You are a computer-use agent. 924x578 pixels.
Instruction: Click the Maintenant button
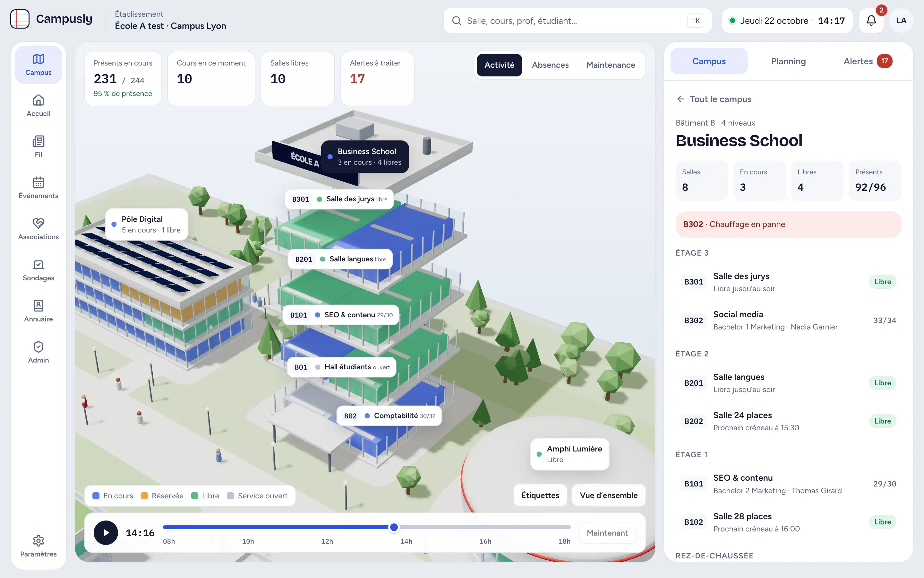point(607,532)
